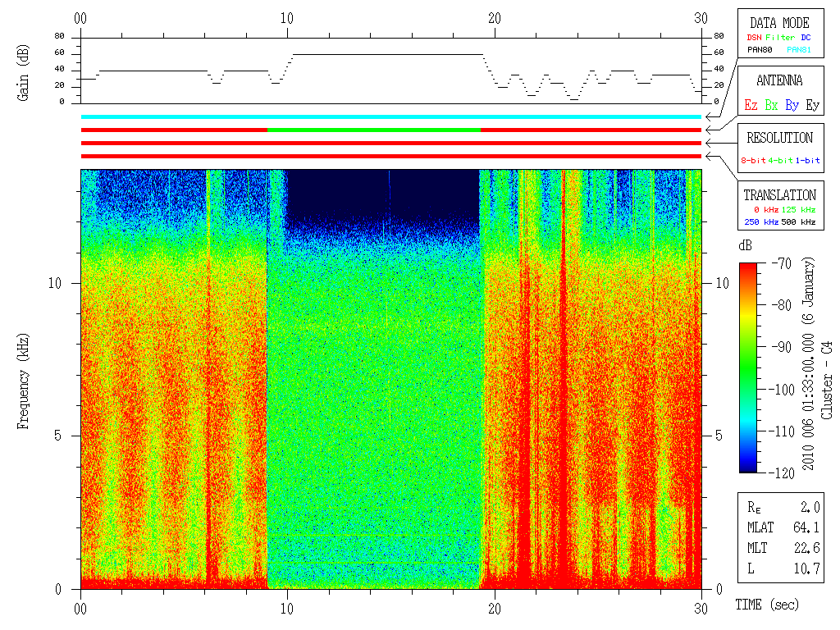The image size is (840, 630).
Task: Click the 125 kHz translation label
Action: [x=798, y=209]
